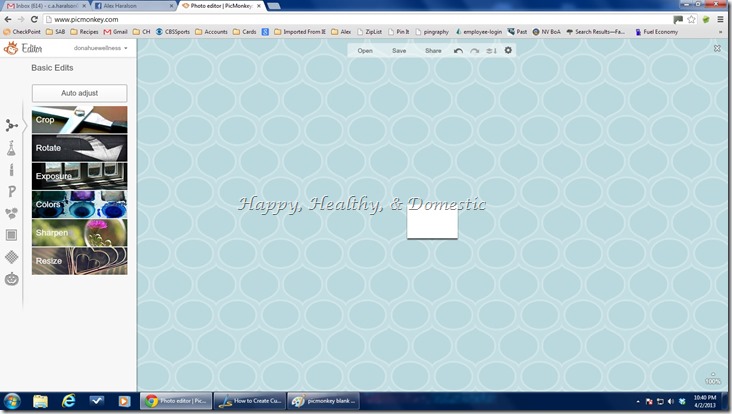Click the green extension icon in Chrome
Viewport: 732px width, 414px height.
(706, 19)
